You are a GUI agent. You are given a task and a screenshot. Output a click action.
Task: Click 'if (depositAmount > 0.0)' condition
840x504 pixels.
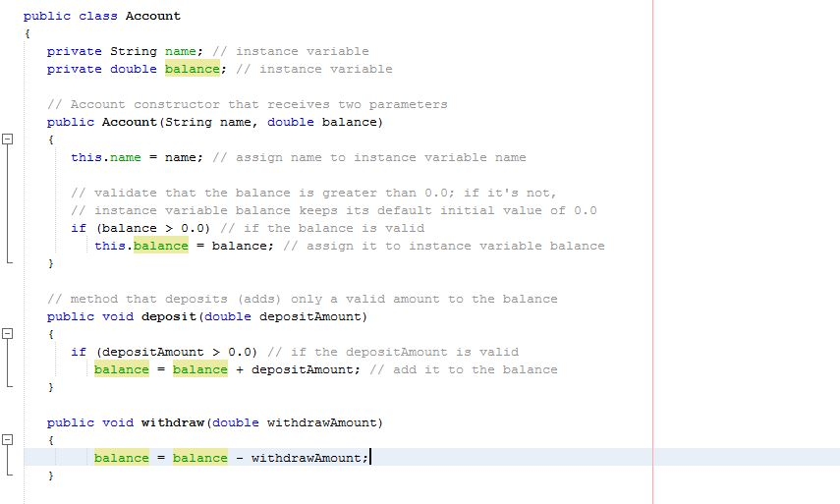coord(164,352)
